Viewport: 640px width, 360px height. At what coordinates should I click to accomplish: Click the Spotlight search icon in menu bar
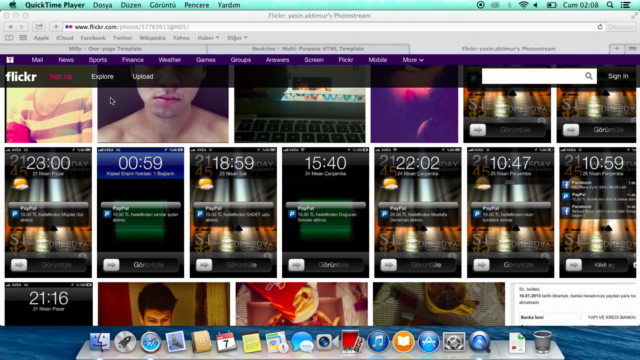[x=610, y=5]
